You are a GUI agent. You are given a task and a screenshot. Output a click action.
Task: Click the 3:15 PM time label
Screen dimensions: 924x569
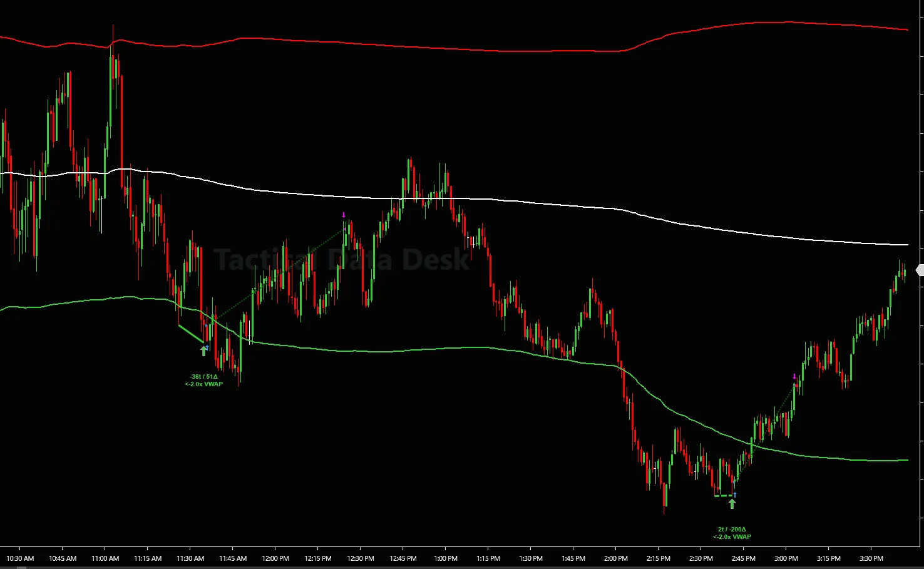click(x=829, y=558)
